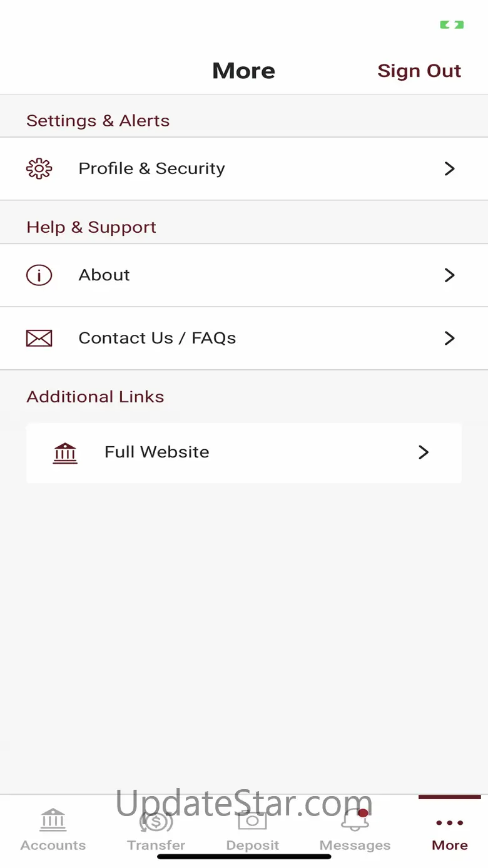
Task: Expand About using its chevron arrow
Action: tap(449, 275)
